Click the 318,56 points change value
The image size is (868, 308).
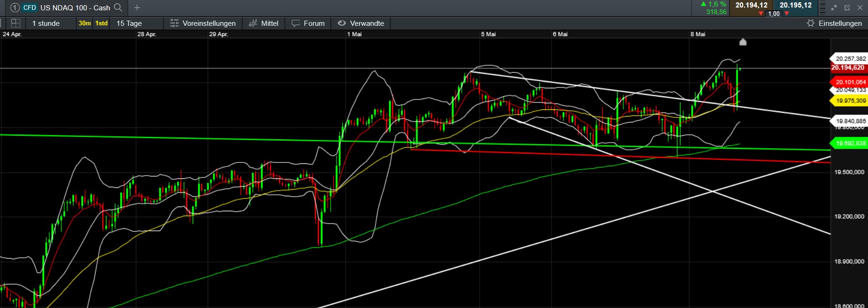[x=716, y=12]
